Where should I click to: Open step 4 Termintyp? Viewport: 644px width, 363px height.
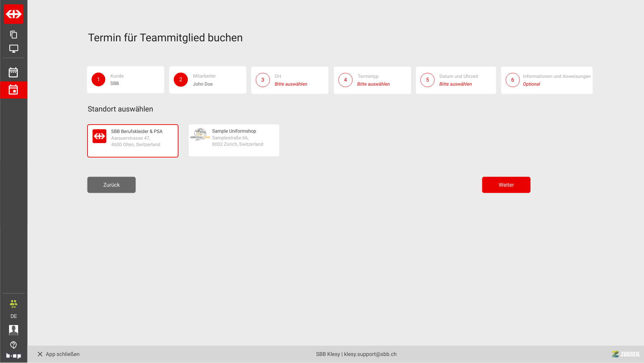pos(372,80)
